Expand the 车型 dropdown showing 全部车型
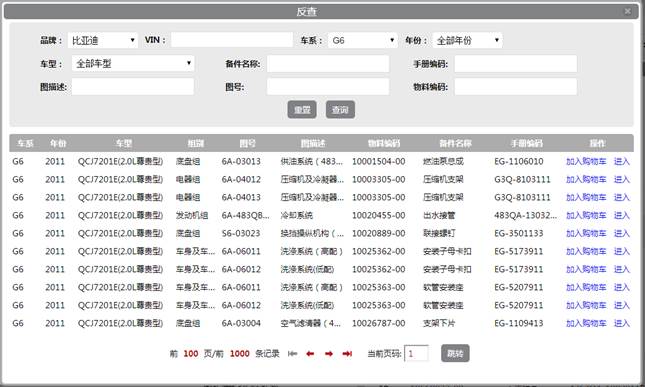 [133, 64]
